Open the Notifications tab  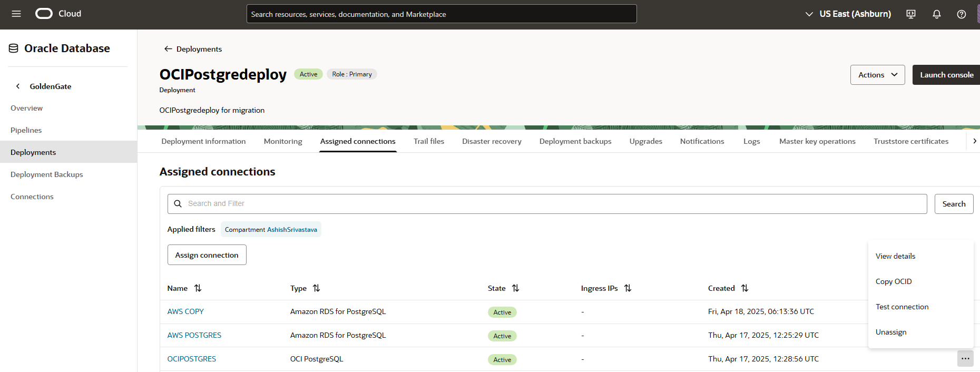(702, 141)
